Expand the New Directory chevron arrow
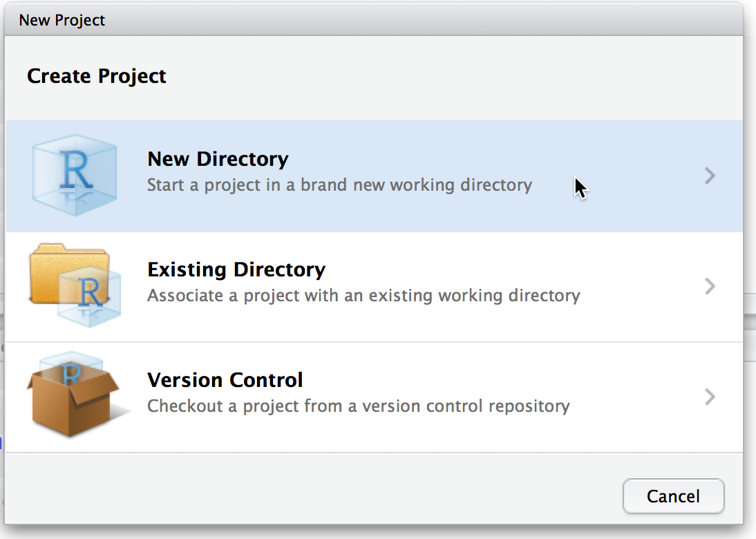 [x=709, y=176]
